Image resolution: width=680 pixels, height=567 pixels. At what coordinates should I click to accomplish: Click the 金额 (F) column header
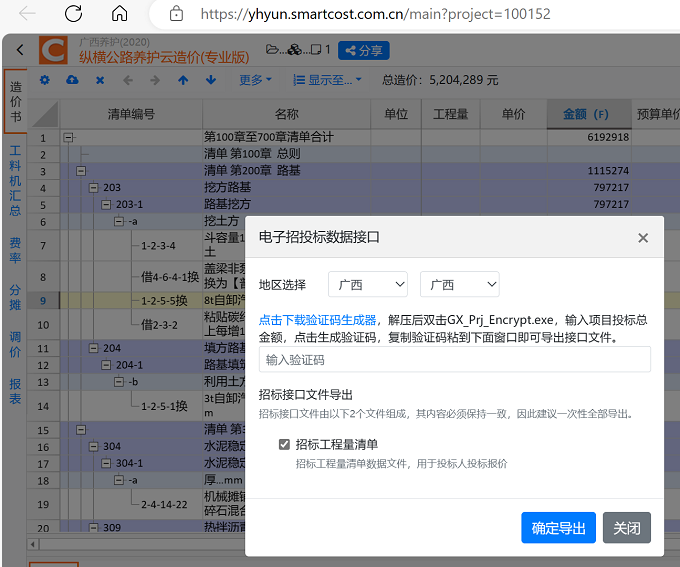point(589,114)
